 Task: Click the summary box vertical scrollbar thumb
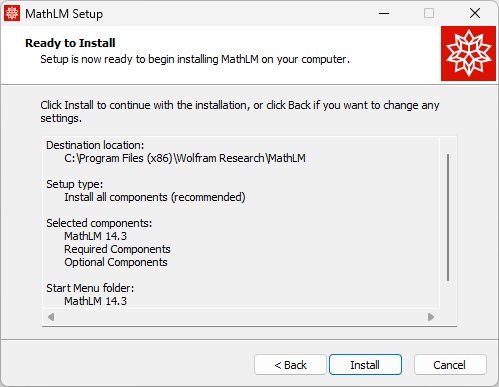click(x=448, y=217)
